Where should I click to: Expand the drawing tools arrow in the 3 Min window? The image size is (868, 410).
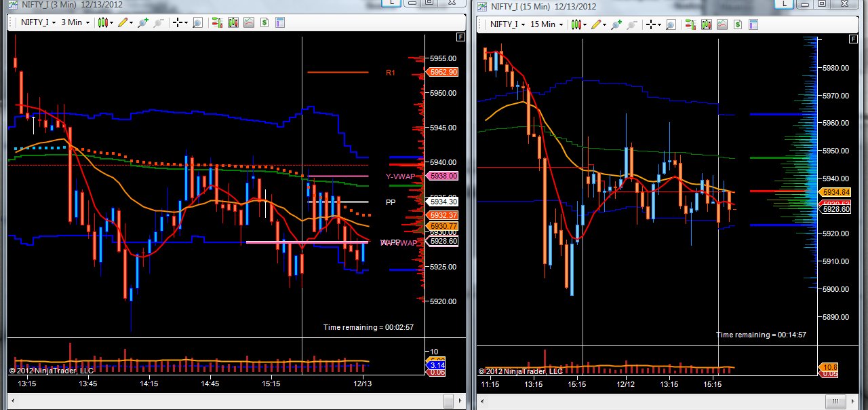(132, 22)
